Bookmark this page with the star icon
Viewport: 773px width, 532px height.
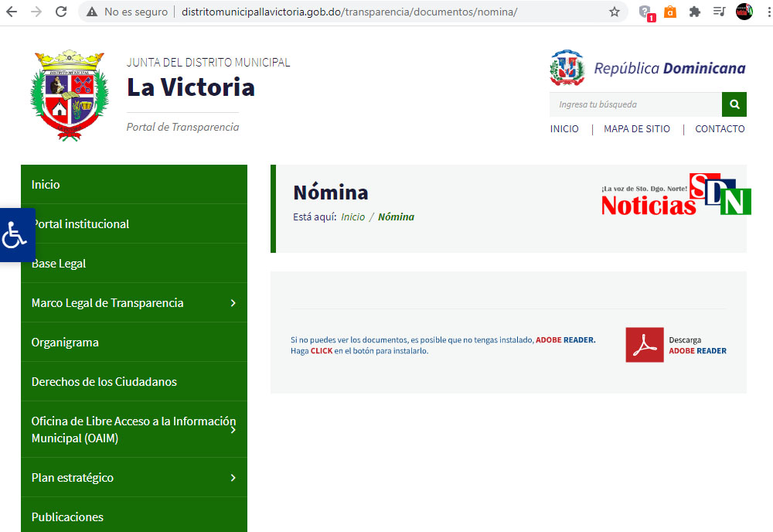pos(615,12)
